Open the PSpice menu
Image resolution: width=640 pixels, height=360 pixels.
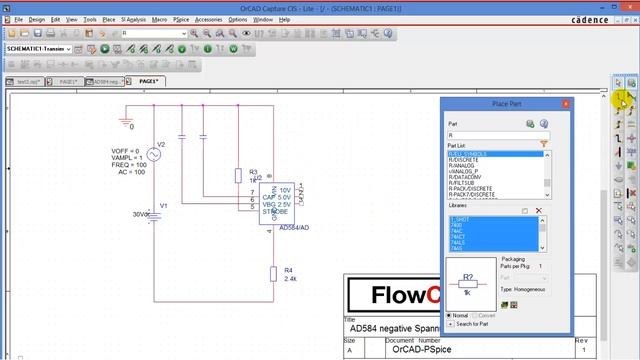181,20
